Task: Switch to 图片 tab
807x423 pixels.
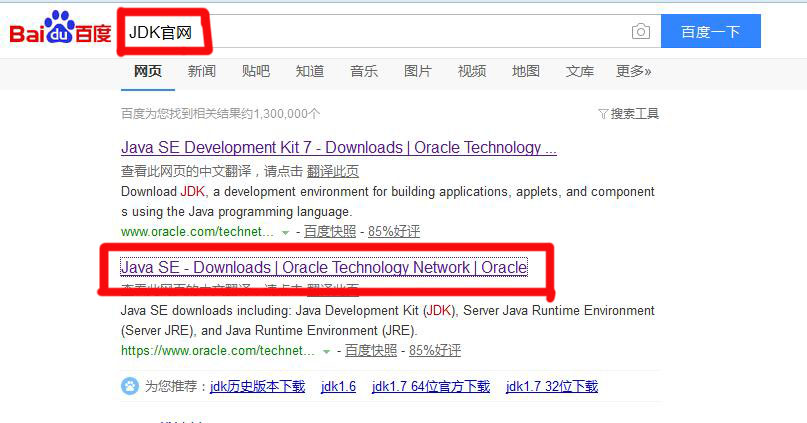Action: coord(417,71)
